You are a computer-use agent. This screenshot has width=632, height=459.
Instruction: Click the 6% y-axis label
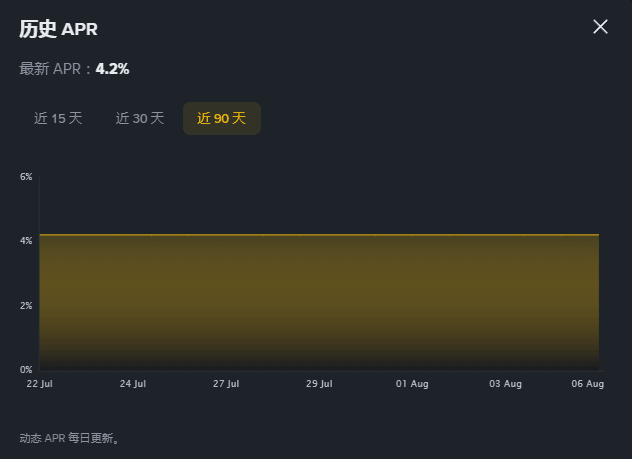coord(26,177)
